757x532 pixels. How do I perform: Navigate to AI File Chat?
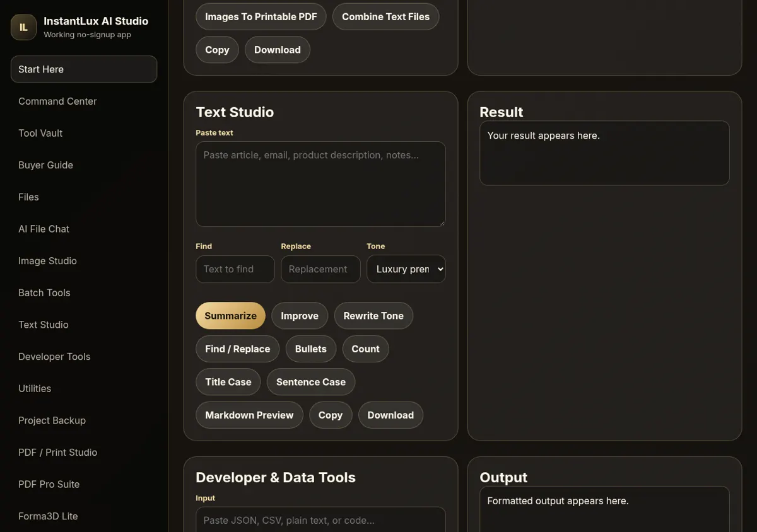[x=84, y=229]
